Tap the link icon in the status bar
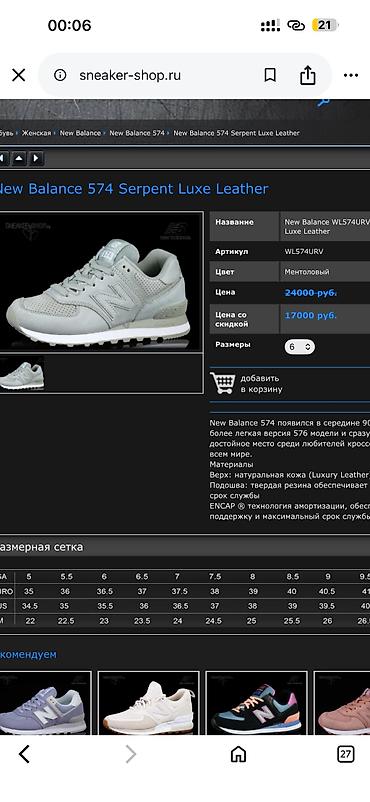This screenshot has height=802, width=370. coord(296,25)
